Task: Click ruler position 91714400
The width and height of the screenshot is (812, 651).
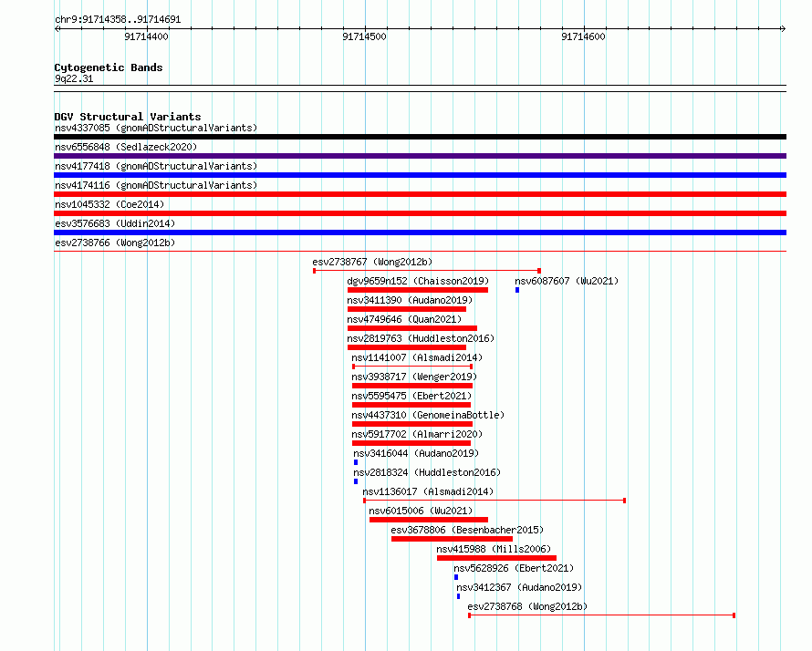Action: pyautogui.click(x=146, y=36)
